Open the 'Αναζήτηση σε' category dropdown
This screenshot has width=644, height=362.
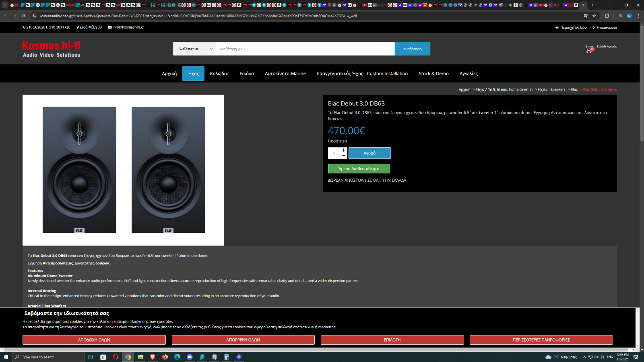(x=194, y=49)
